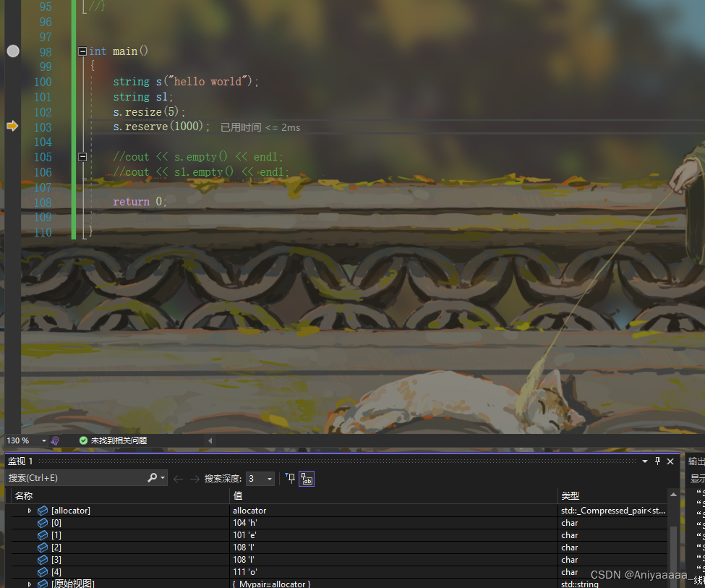This screenshot has height=588, width=705.
Task: Click the pin filter icon in Watch toolbar
Action: 291,479
